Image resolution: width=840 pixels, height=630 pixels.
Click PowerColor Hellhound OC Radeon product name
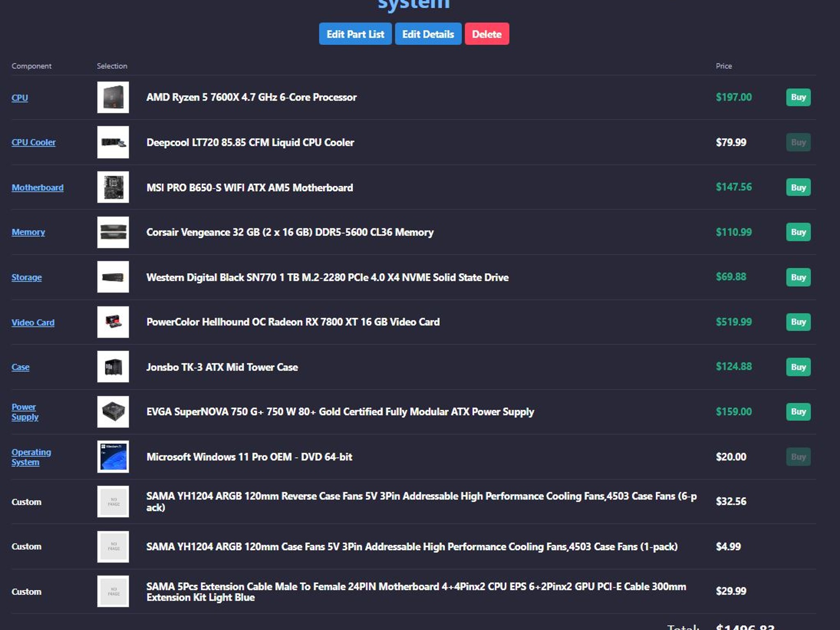pyautogui.click(x=293, y=322)
